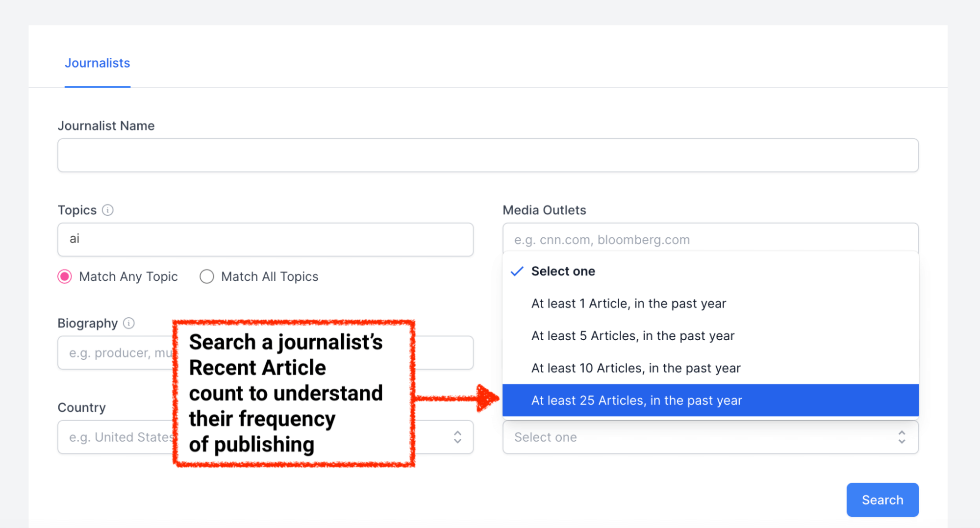The image size is (980, 528).
Task: Click the Topics field containing ai
Action: pyautogui.click(x=265, y=239)
